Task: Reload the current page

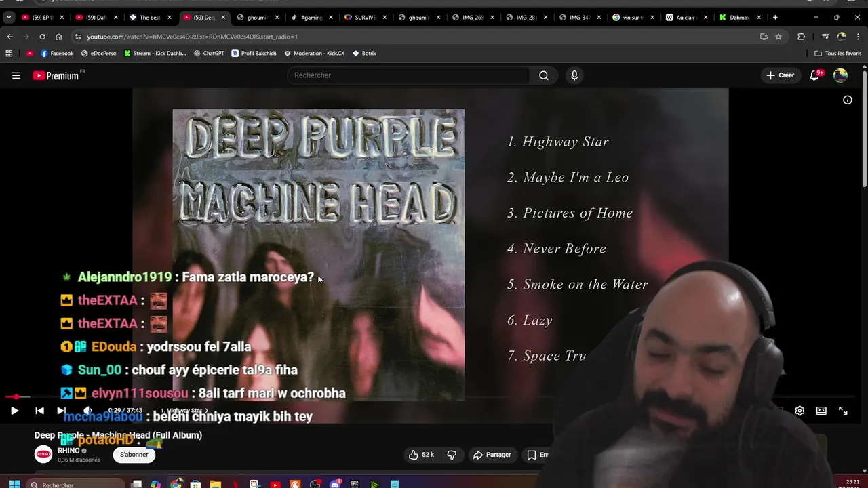Action: tap(42, 37)
